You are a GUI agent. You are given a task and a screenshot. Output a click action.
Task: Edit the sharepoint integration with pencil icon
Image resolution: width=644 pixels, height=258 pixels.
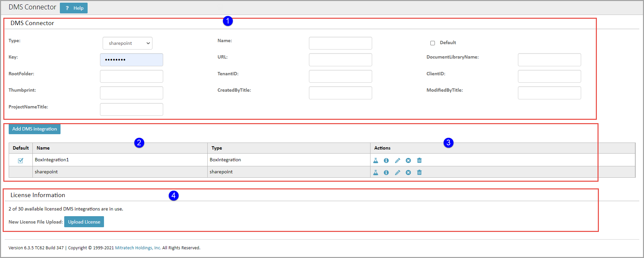(x=397, y=173)
